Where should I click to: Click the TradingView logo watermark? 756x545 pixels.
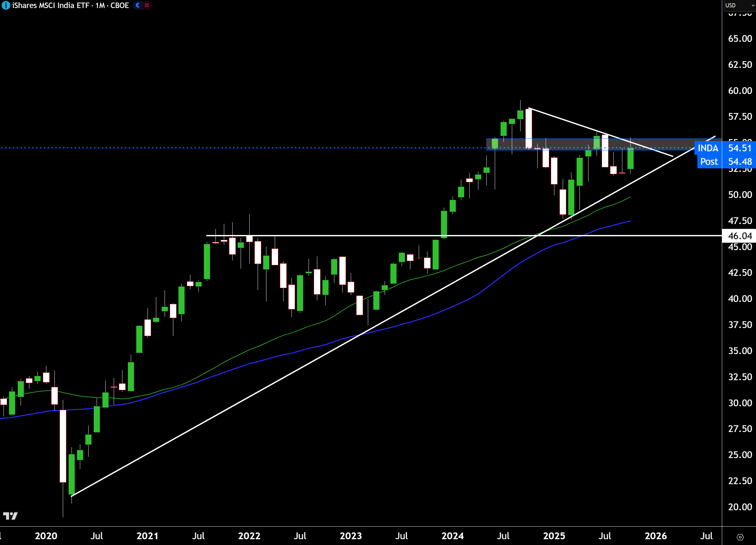tap(10, 516)
